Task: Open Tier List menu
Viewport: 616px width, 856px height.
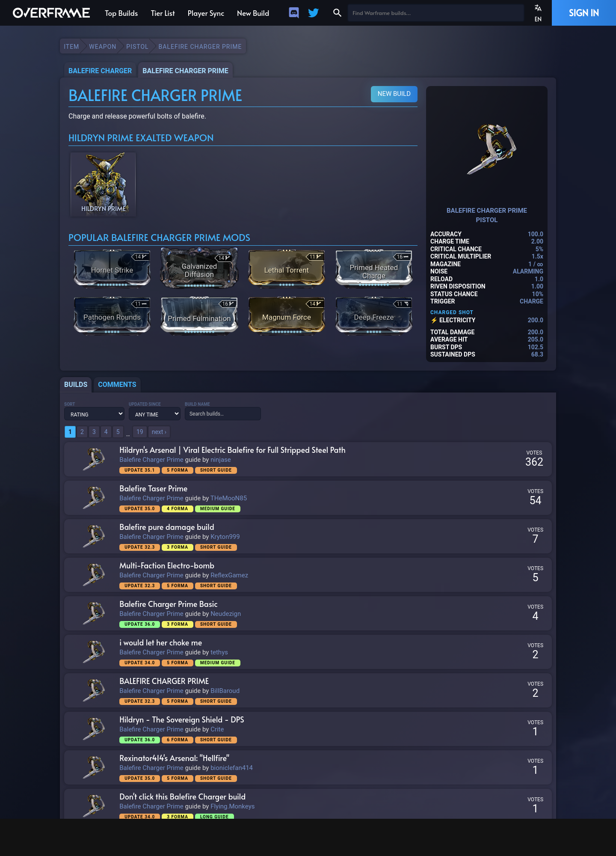Action: [x=163, y=13]
